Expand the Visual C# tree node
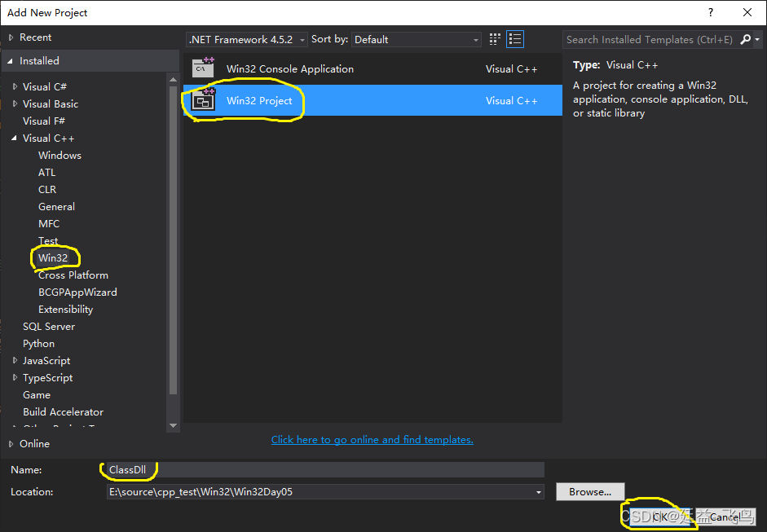Image resolution: width=767 pixels, height=532 pixels. pos(15,86)
